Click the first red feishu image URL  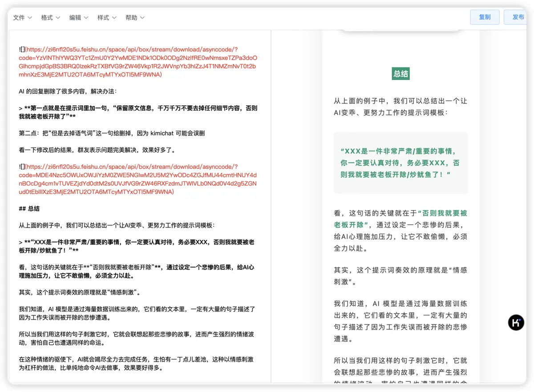pos(138,62)
